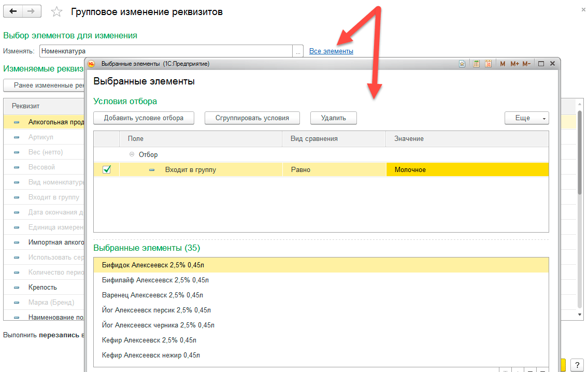Image resolution: width=588 pixels, height=372 pixels.
Task: Click the dash icon beside Крепость row
Action: point(17,288)
